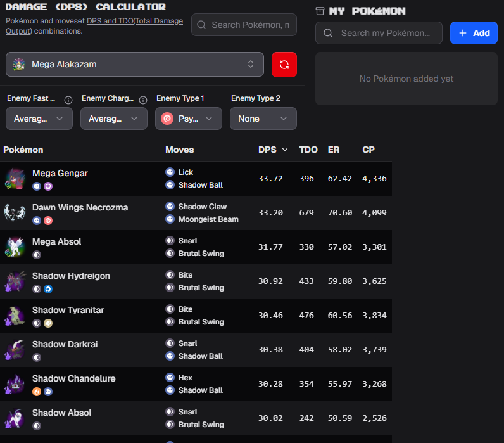Expand the Enemy Fast move dropdown
Viewport: 504px width, 443px height.
[39, 119]
